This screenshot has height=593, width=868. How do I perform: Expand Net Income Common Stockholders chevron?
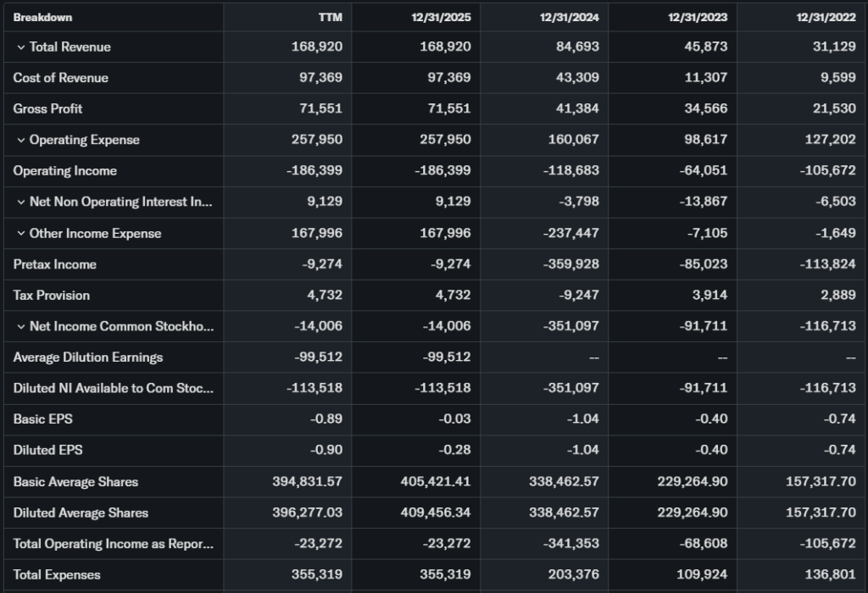[20, 327]
